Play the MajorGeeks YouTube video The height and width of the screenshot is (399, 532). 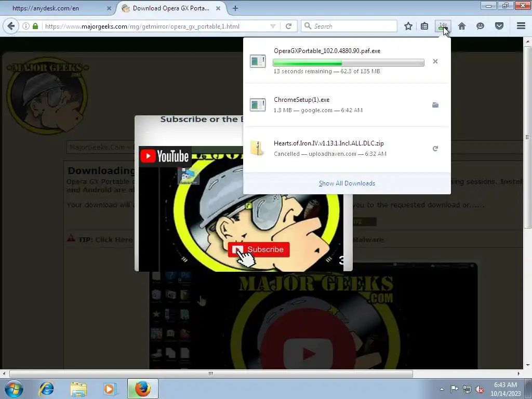coord(309,354)
